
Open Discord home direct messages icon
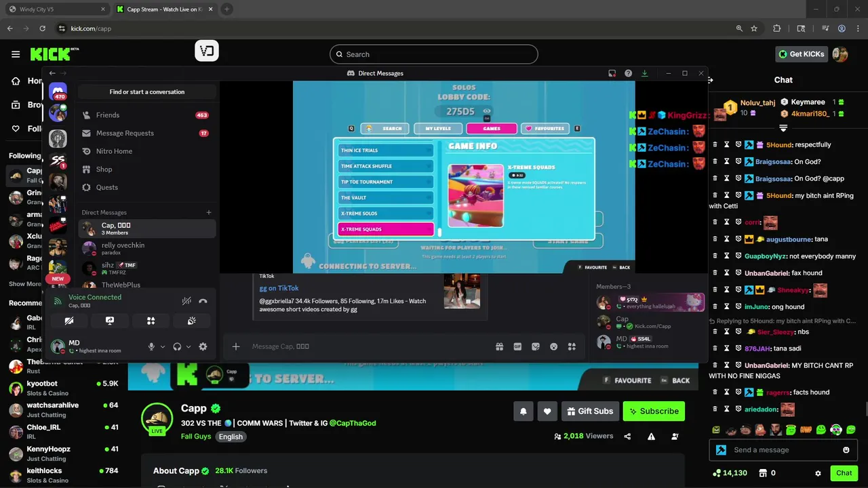click(x=58, y=91)
